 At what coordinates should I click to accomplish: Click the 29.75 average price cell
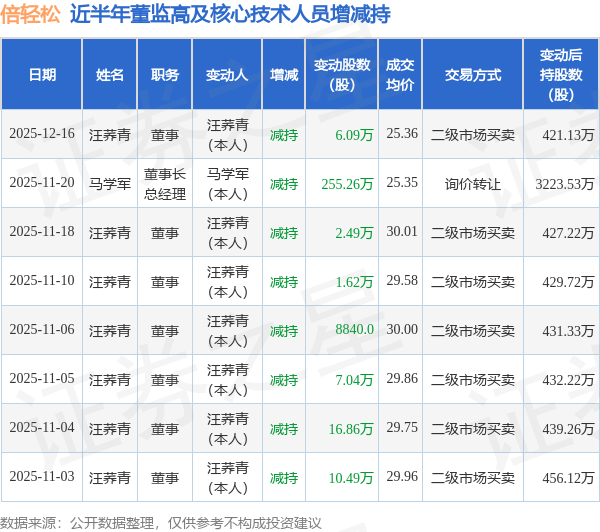pos(402,428)
